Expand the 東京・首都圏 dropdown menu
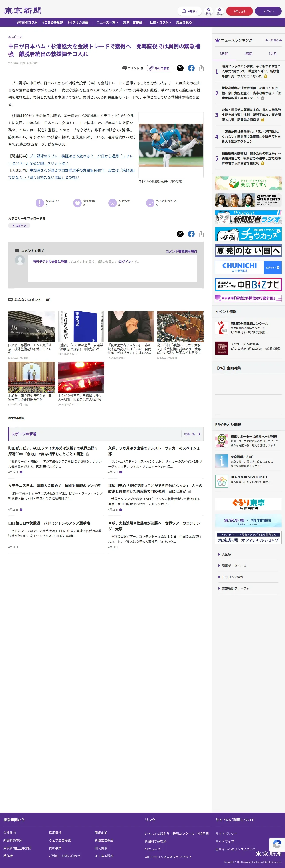The width and height of the screenshot is (285, 868). click(134, 22)
